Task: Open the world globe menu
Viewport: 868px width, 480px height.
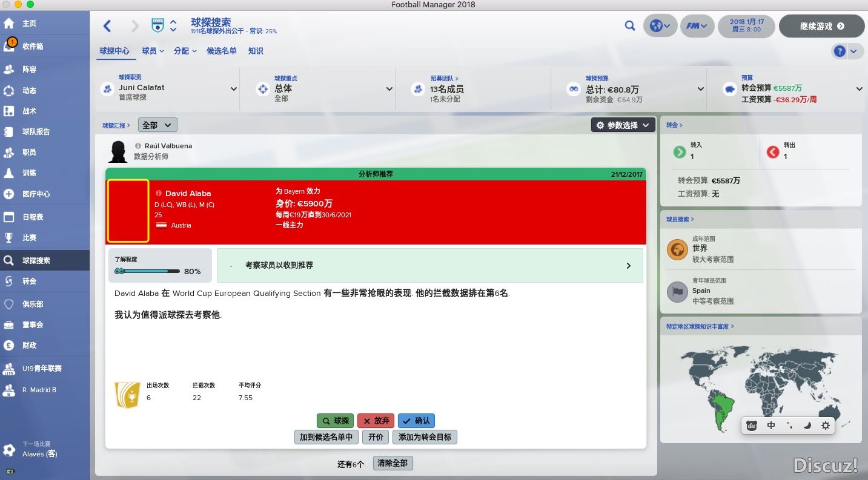Action: pyautogui.click(x=660, y=26)
